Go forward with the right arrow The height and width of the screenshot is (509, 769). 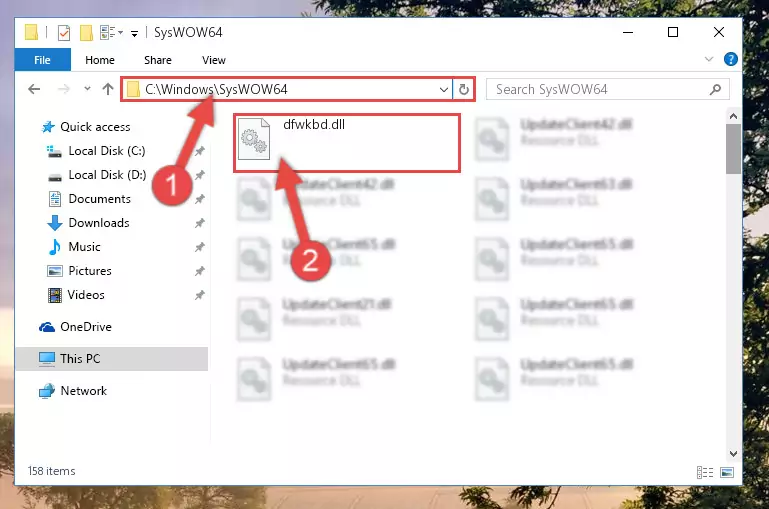click(63, 89)
